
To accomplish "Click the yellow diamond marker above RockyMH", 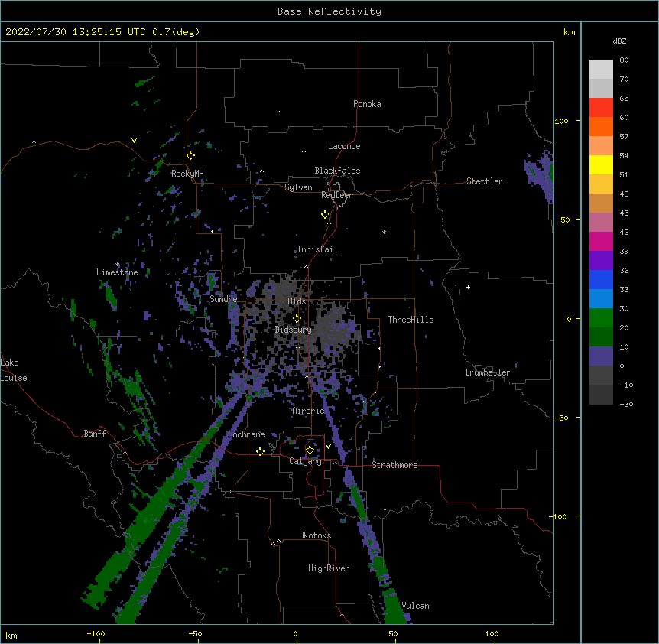I will (191, 156).
